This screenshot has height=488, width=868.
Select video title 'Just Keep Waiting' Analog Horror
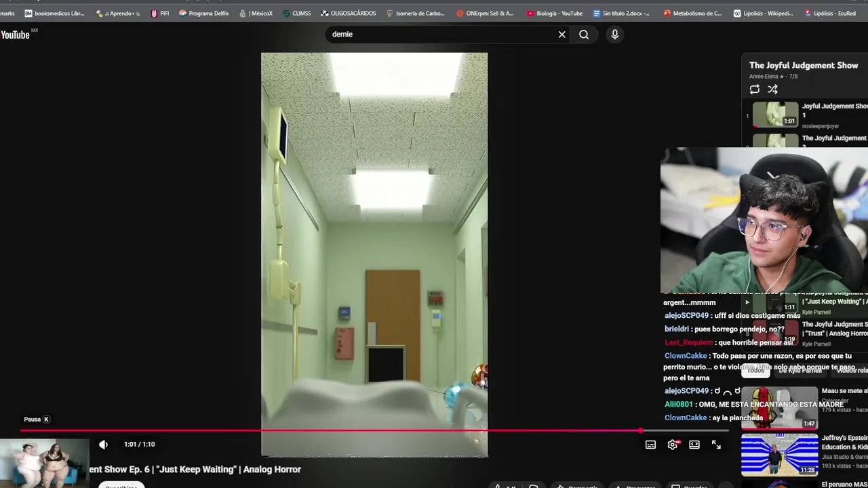click(x=195, y=469)
